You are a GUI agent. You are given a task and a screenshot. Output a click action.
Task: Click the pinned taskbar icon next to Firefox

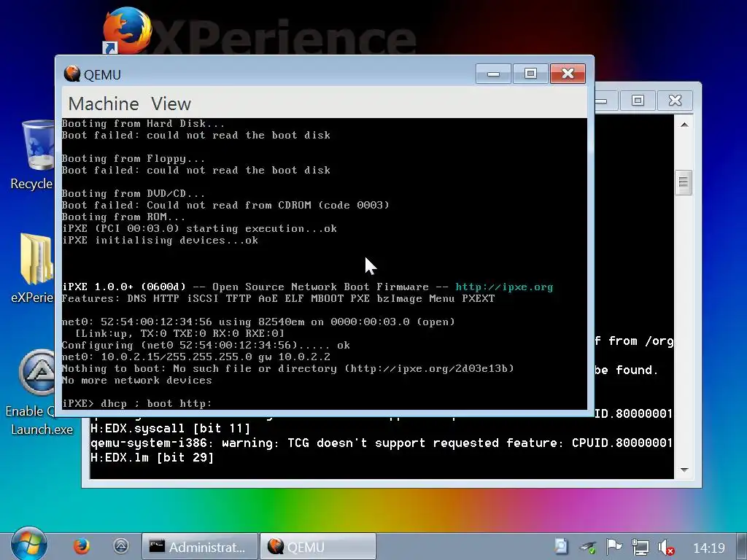(x=121, y=546)
